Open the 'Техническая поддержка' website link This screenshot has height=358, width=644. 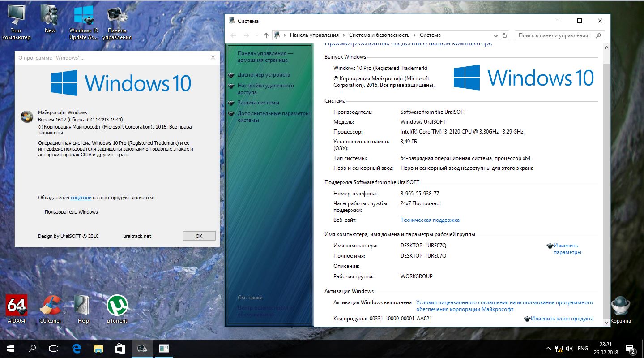click(430, 220)
